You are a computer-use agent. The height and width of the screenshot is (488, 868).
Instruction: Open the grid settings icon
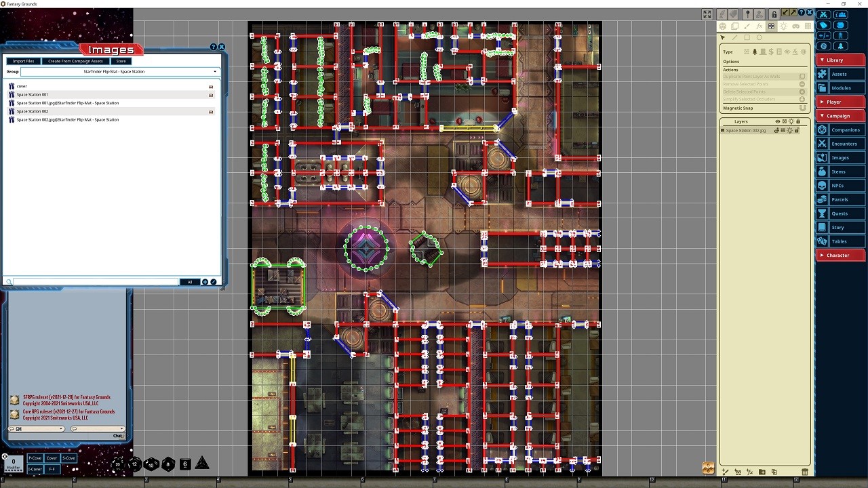807,26
